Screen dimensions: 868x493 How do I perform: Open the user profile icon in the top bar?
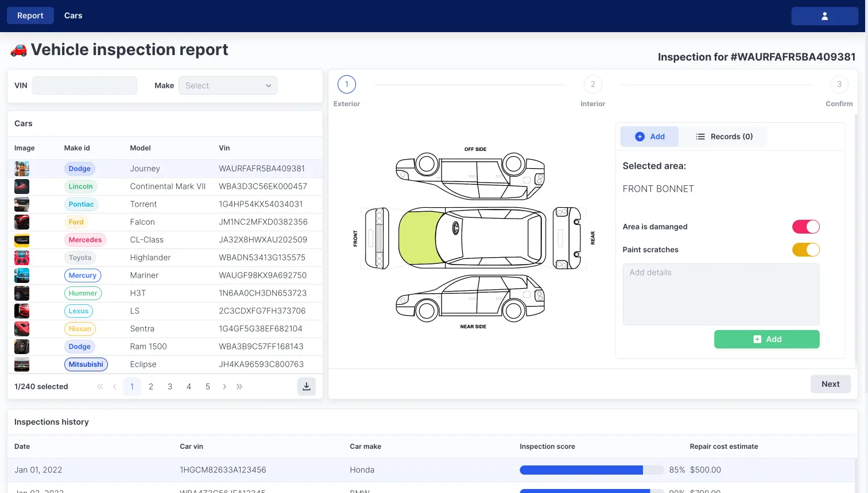tap(824, 15)
